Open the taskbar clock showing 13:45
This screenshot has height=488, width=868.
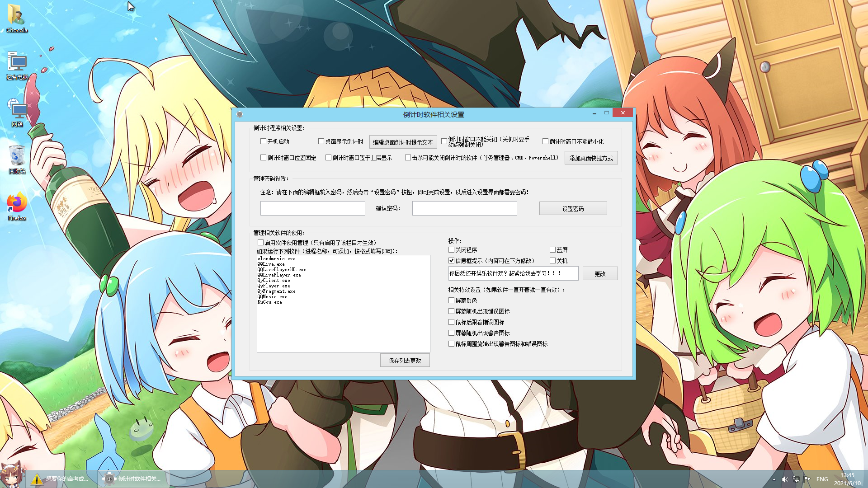pyautogui.click(x=847, y=479)
